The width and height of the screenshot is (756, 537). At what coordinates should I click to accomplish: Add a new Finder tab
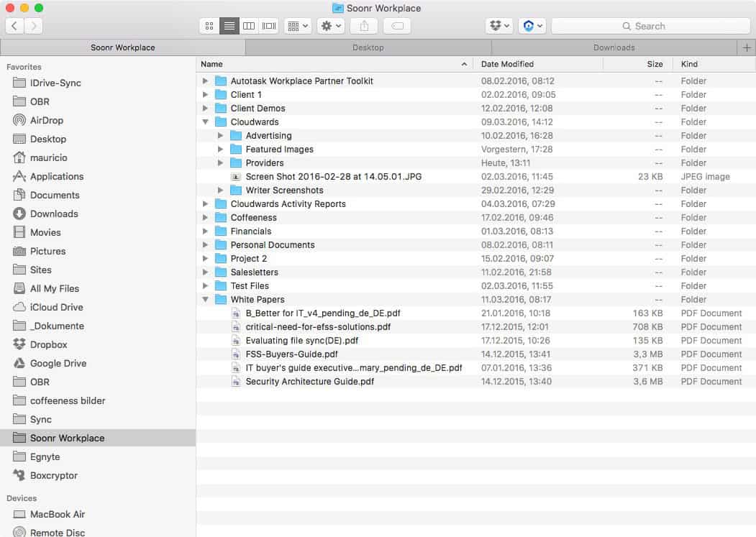pyautogui.click(x=747, y=47)
